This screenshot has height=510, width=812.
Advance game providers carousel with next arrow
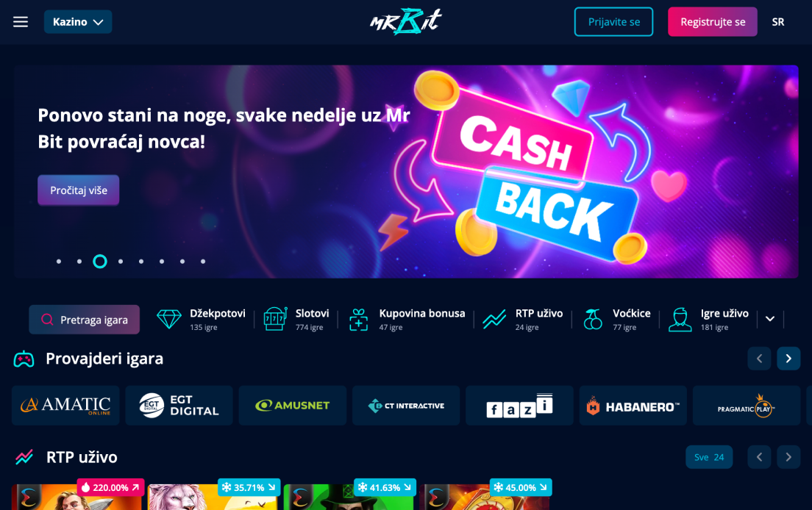tap(788, 359)
